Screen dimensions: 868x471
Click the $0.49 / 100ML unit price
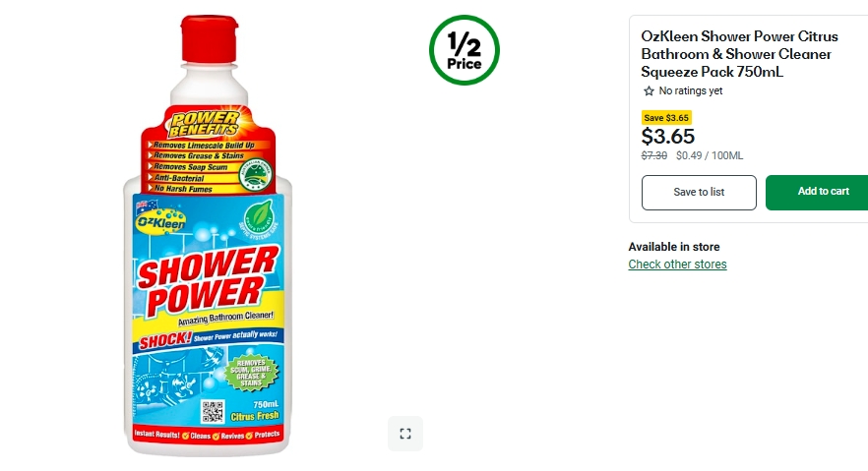(710, 156)
